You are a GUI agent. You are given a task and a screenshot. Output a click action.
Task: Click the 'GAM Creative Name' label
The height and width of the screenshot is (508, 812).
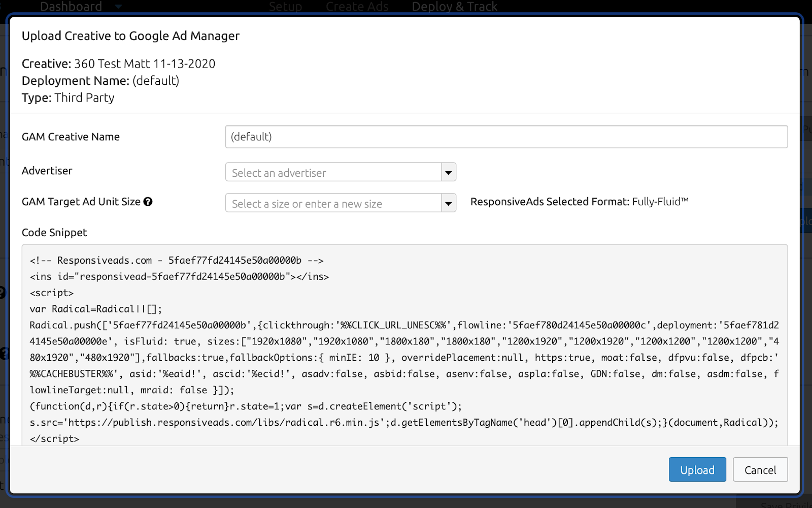point(71,137)
